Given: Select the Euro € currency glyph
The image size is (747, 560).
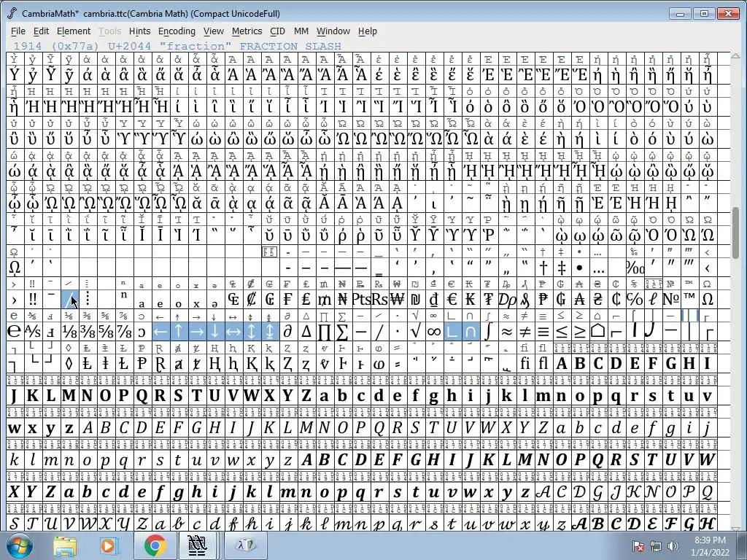Looking at the screenshot, I should click(452, 300).
